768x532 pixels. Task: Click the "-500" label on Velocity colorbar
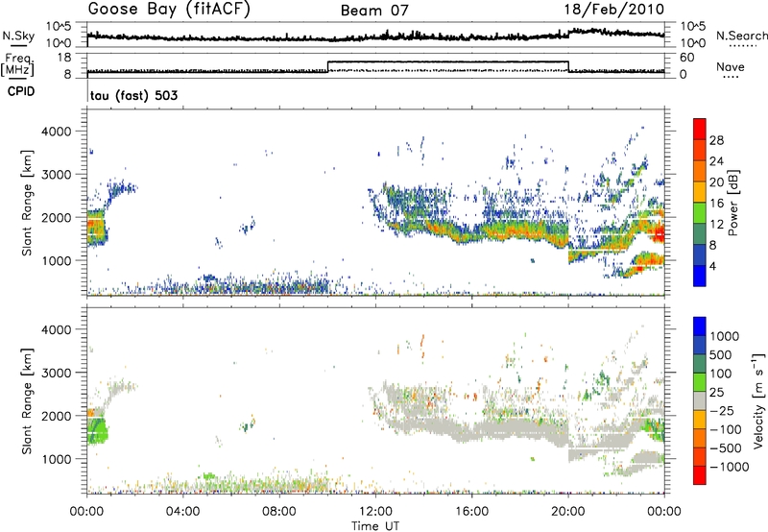point(726,448)
